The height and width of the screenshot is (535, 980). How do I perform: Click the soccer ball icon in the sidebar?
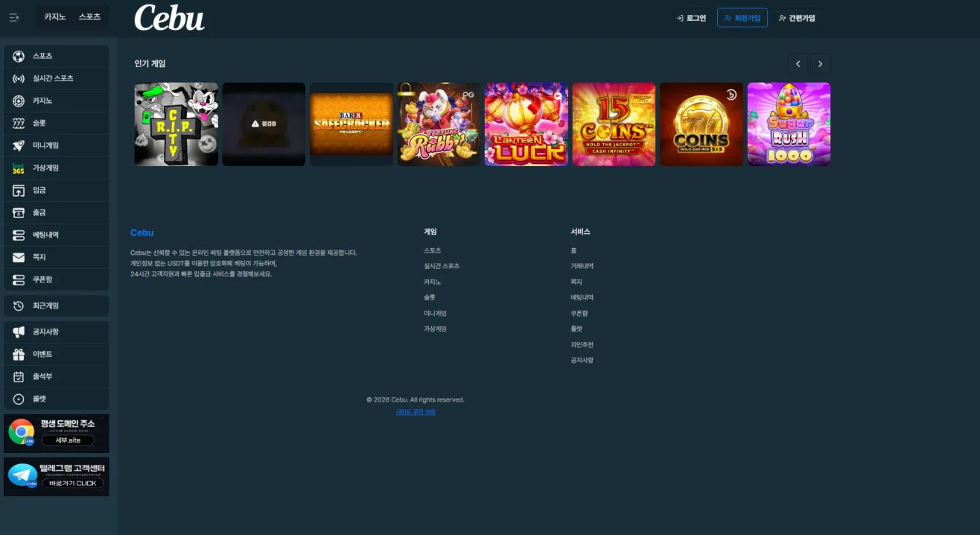[x=19, y=56]
